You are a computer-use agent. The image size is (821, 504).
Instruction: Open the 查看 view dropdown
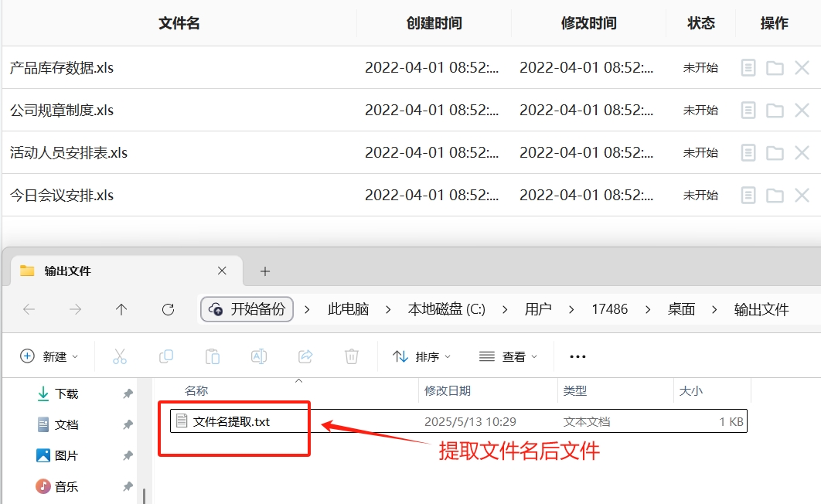click(x=509, y=356)
